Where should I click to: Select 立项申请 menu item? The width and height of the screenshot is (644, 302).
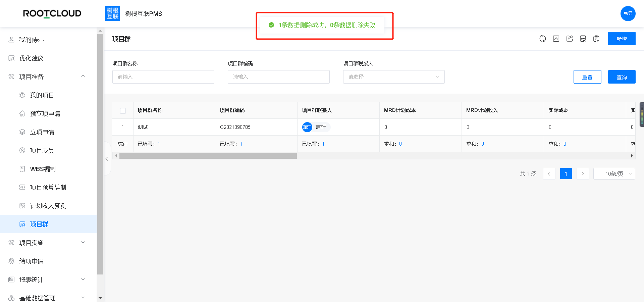pos(48,132)
